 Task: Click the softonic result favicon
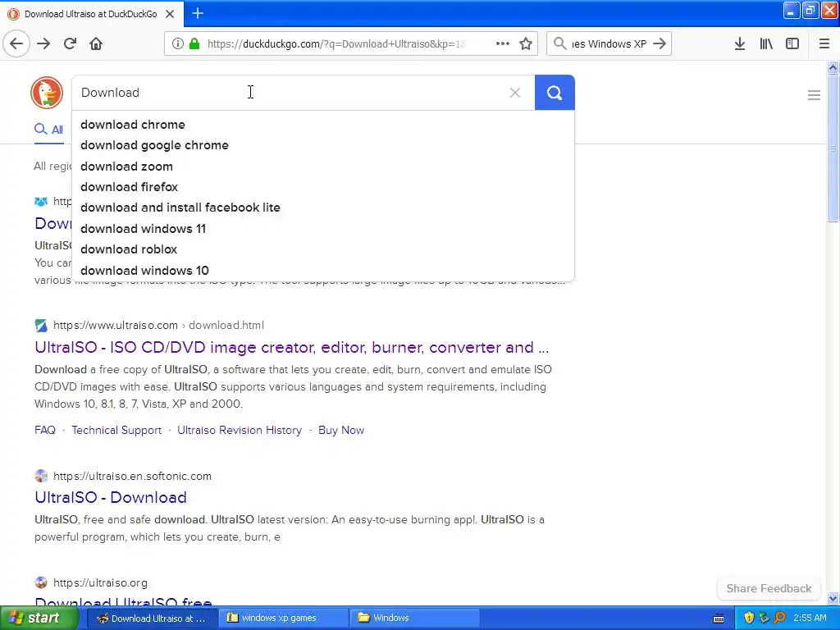point(41,476)
